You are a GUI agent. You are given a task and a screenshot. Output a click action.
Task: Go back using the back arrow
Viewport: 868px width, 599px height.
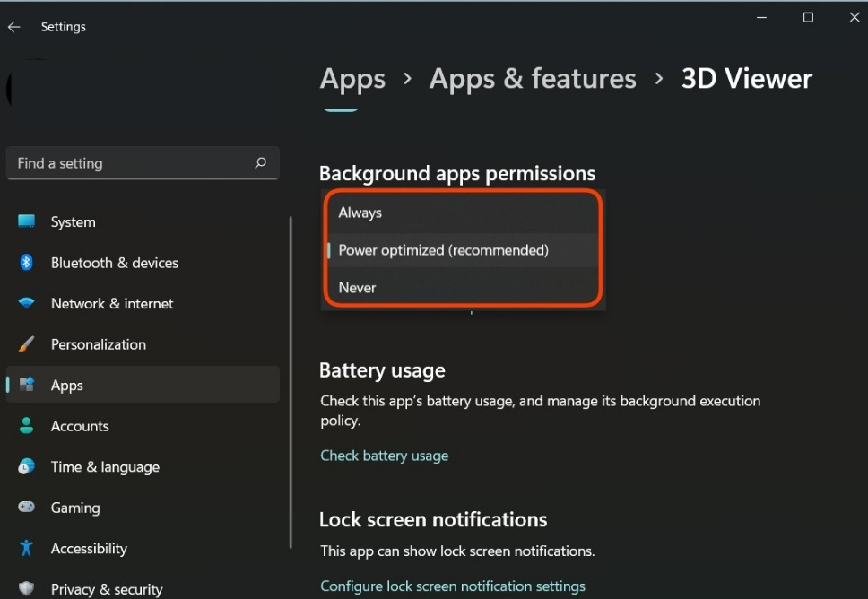point(14,27)
